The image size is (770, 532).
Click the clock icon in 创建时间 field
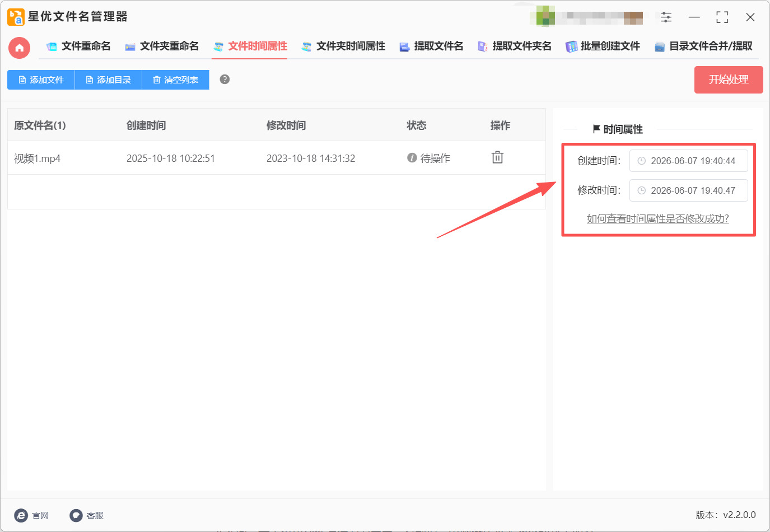(x=642, y=161)
